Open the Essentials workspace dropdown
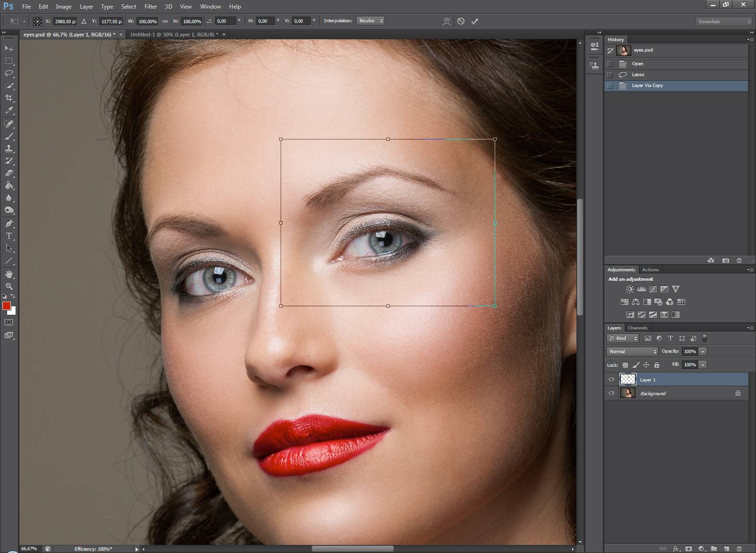 pyautogui.click(x=723, y=22)
